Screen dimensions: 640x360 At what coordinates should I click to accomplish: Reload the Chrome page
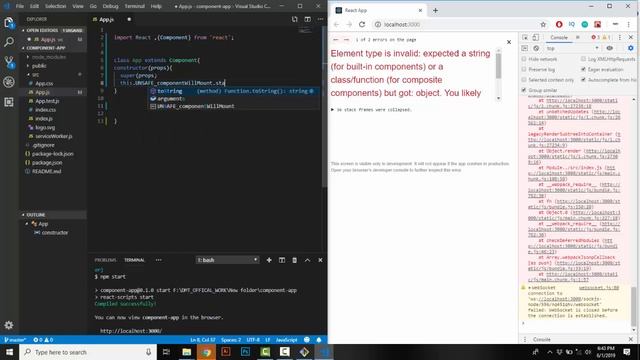pos(362,24)
